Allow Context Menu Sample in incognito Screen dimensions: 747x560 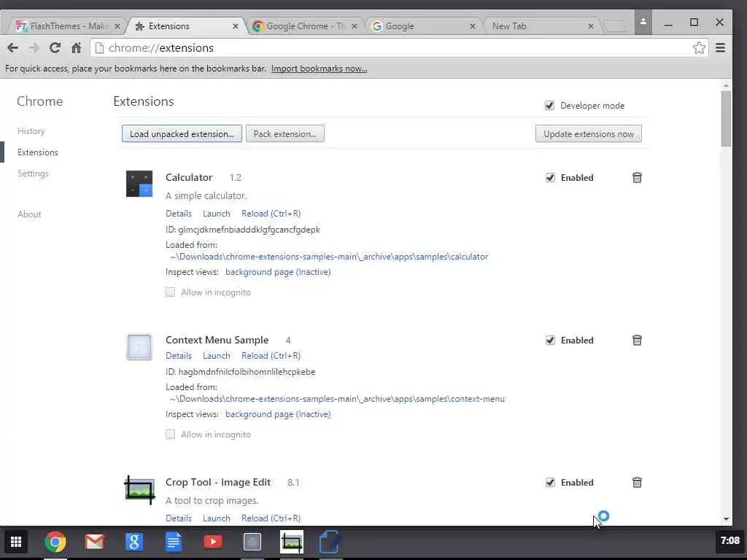170,435
